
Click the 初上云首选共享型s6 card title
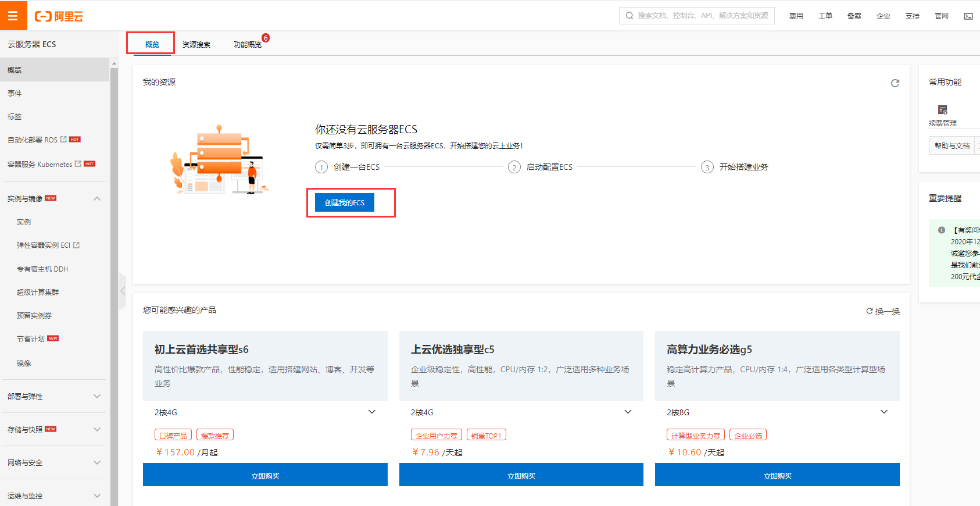point(202,350)
